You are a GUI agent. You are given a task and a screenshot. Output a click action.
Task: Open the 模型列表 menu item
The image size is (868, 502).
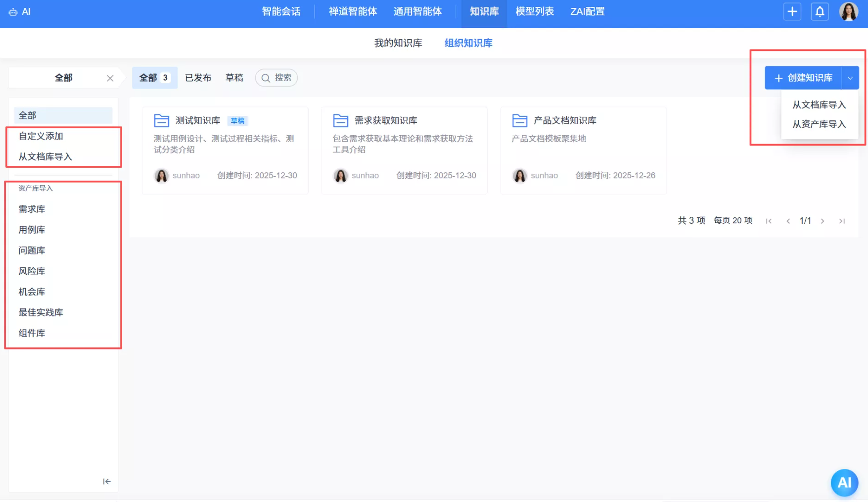(534, 11)
